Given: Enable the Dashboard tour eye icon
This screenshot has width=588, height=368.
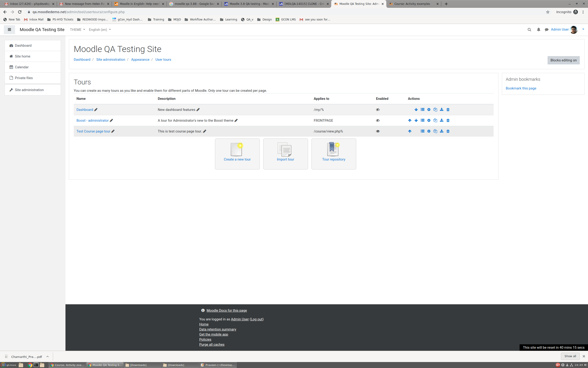Looking at the screenshot, I should click(378, 109).
